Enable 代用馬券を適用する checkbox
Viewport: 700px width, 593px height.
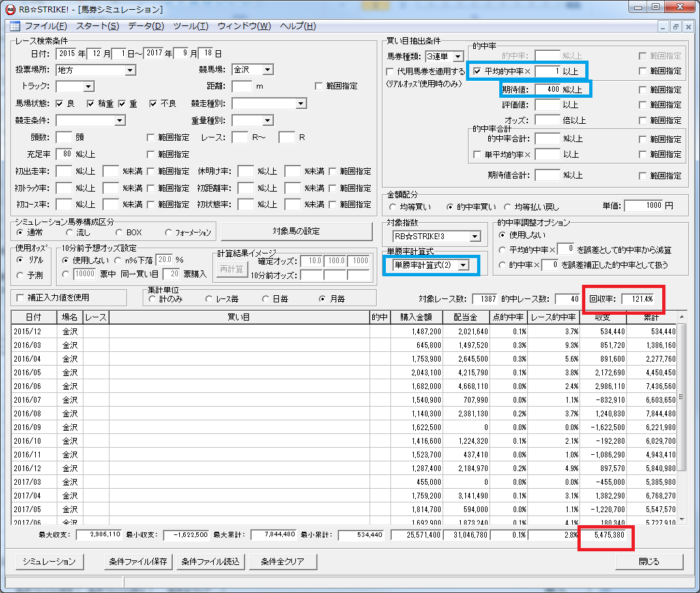(x=390, y=72)
